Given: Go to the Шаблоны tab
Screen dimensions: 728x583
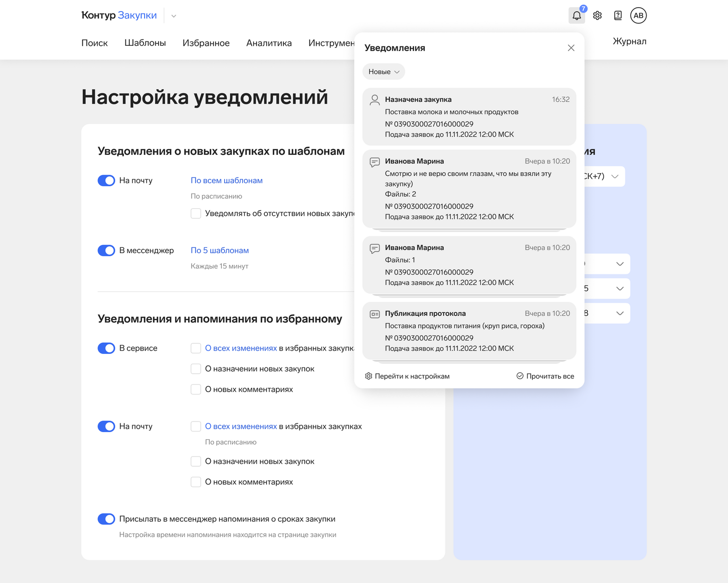Looking at the screenshot, I should (145, 43).
